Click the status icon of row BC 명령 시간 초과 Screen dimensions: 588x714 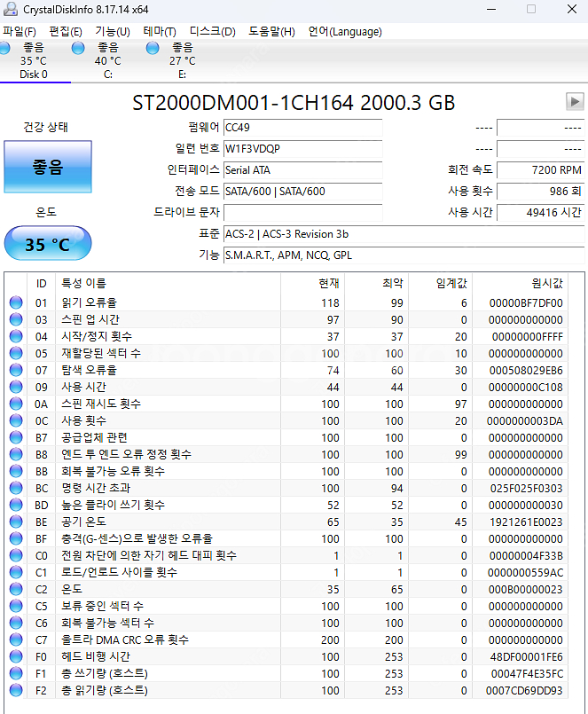(16, 488)
